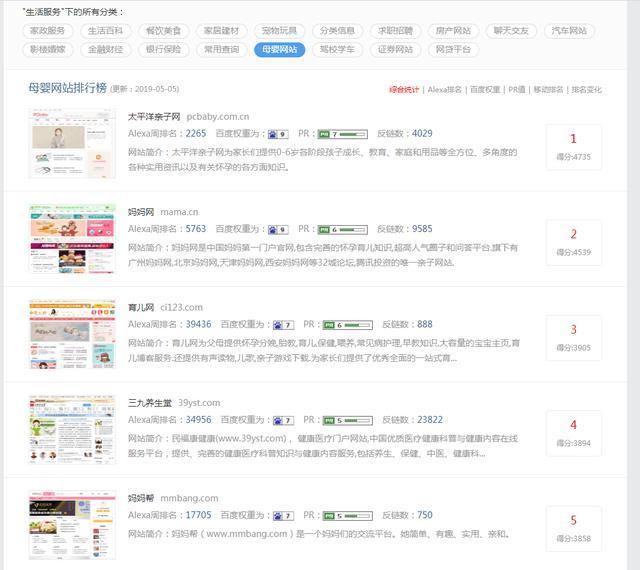Select the 求职招聘 category pill
640x570 pixels.
point(395,31)
